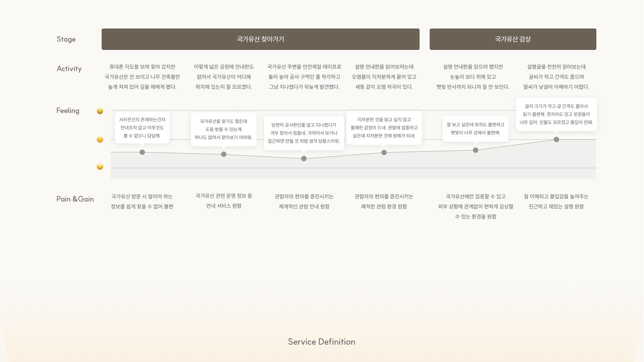The image size is (644, 362).
Task: Click speech bubble starting 잘 보고 싶은데
Action: (x=475, y=129)
